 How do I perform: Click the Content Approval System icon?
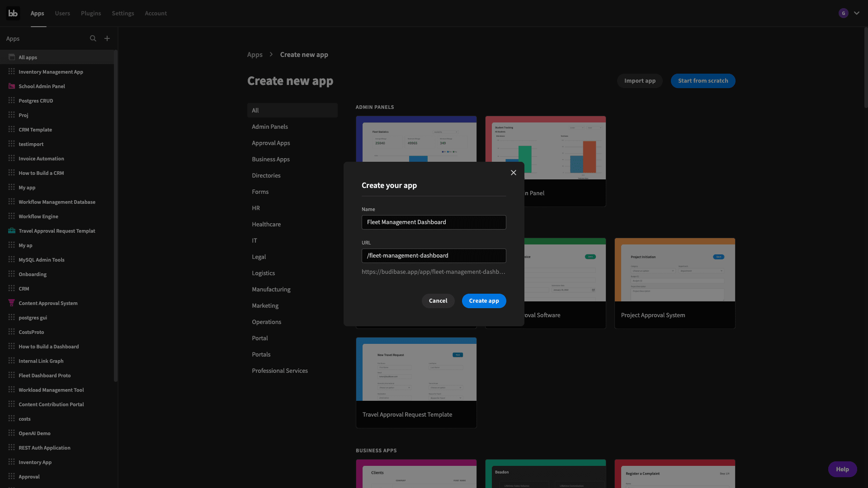tap(11, 303)
